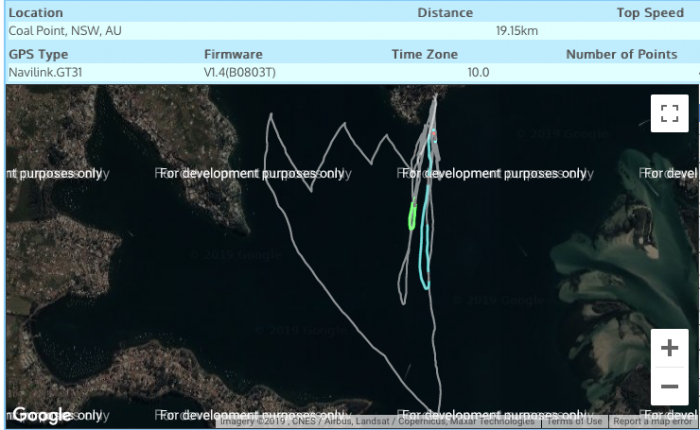
Task: Select the Coal Point, NSW, AU location value
Action: (x=65, y=31)
